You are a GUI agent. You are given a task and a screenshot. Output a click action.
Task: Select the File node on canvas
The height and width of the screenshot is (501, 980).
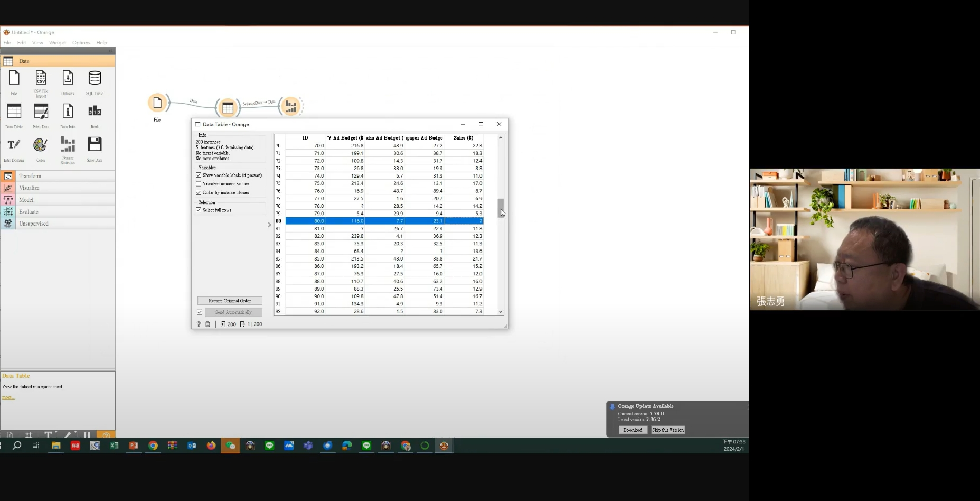point(157,103)
